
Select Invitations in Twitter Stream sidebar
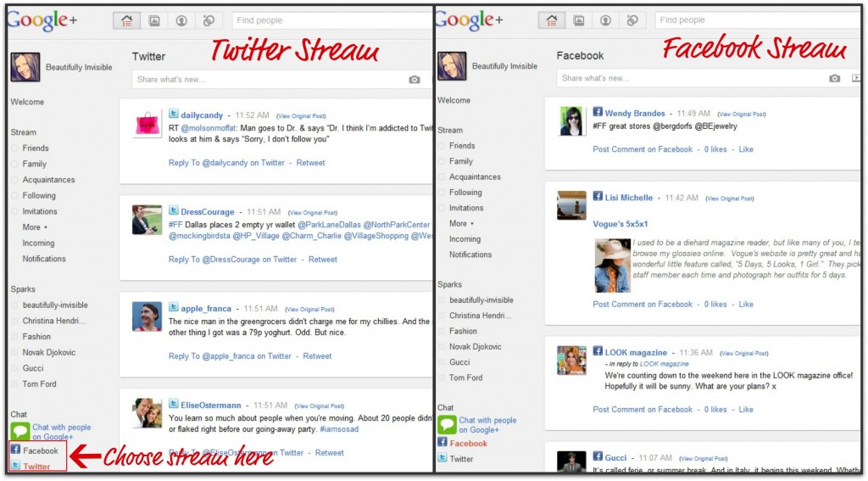point(40,211)
